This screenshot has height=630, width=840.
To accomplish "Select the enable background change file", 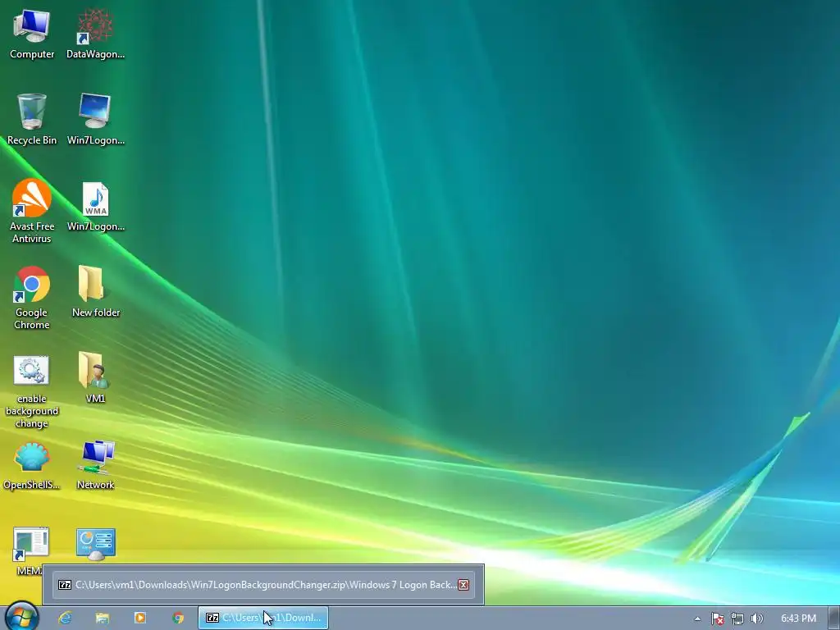I will coord(32,391).
